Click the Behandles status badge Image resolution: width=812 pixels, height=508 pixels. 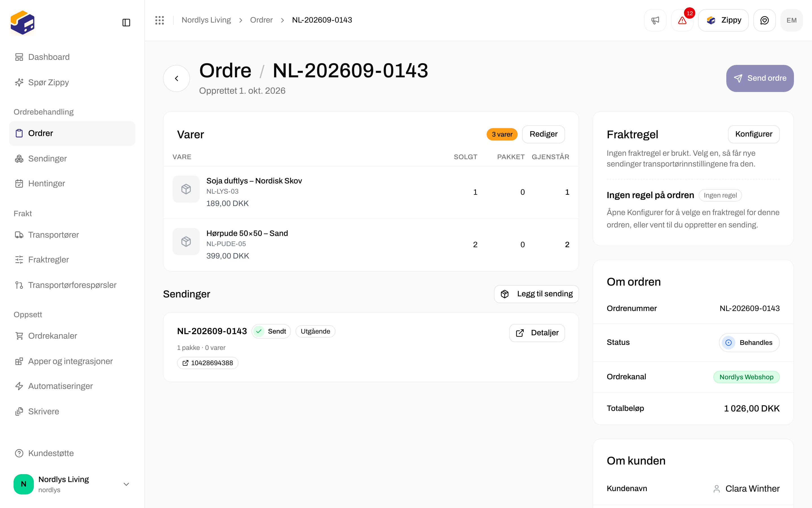coord(749,343)
